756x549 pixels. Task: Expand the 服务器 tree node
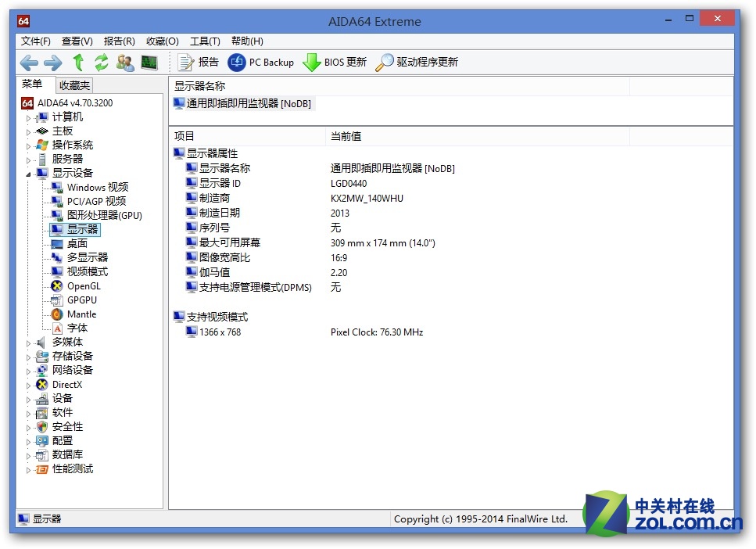28,160
